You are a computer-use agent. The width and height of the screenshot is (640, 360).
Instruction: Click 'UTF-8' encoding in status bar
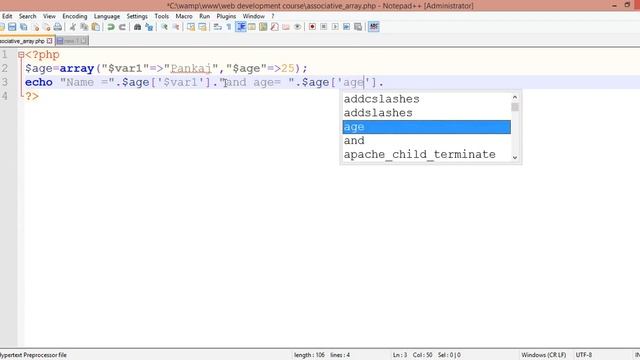pos(584,355)
